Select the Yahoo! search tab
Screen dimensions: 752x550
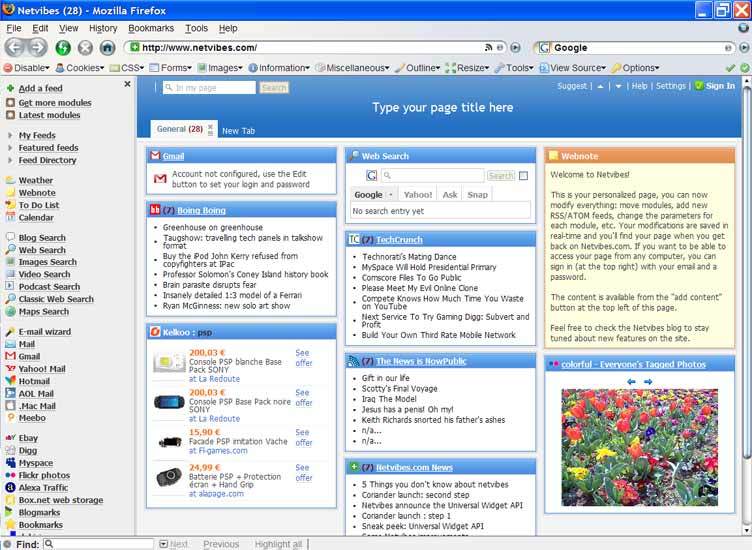click(x=418, y=195)
